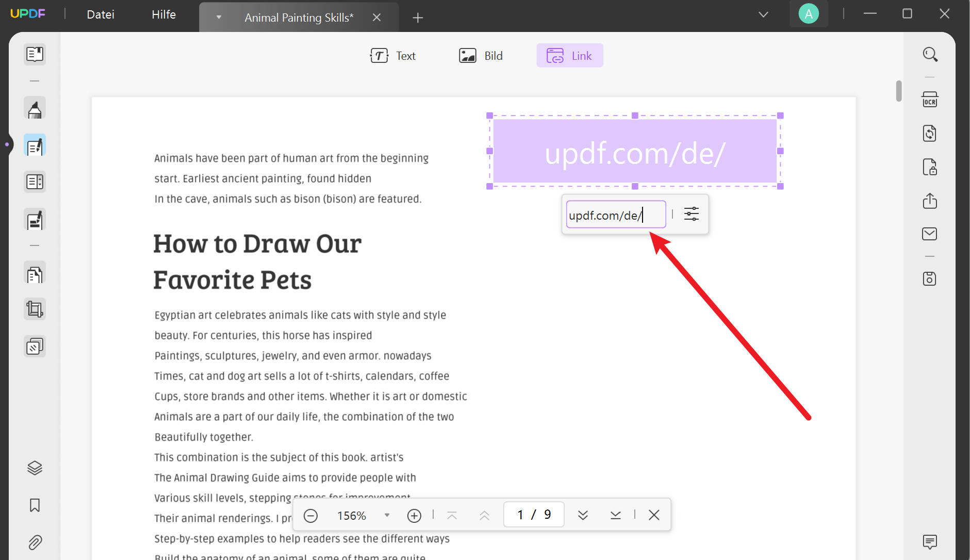Open the Convert PDF tool
This screenshot has height=560, width=970.
[x=930, y=133]
